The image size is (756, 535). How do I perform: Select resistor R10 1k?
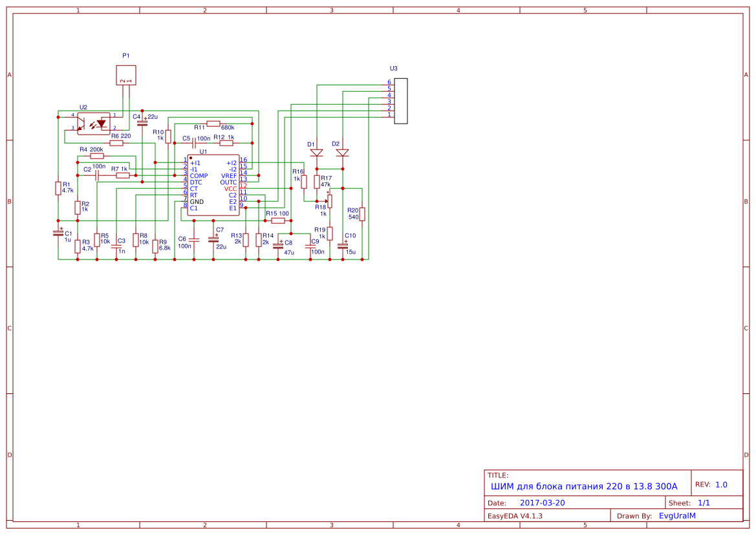(x=167, y=136)
